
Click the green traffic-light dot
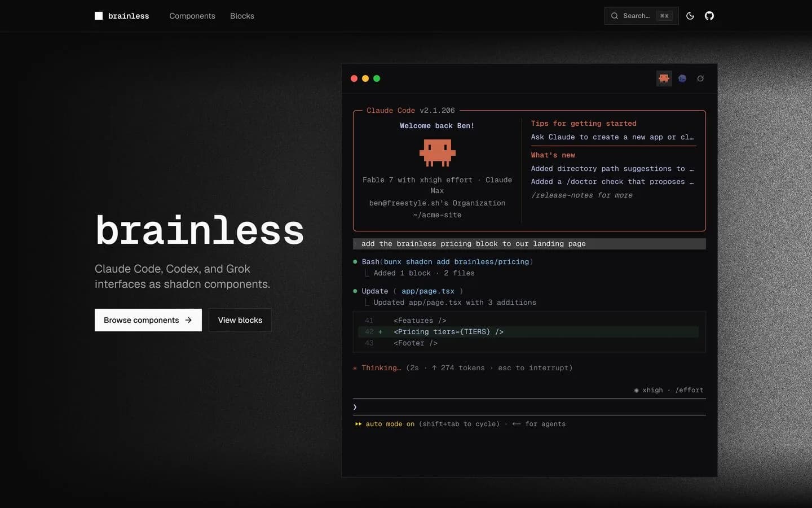(377, 78)
